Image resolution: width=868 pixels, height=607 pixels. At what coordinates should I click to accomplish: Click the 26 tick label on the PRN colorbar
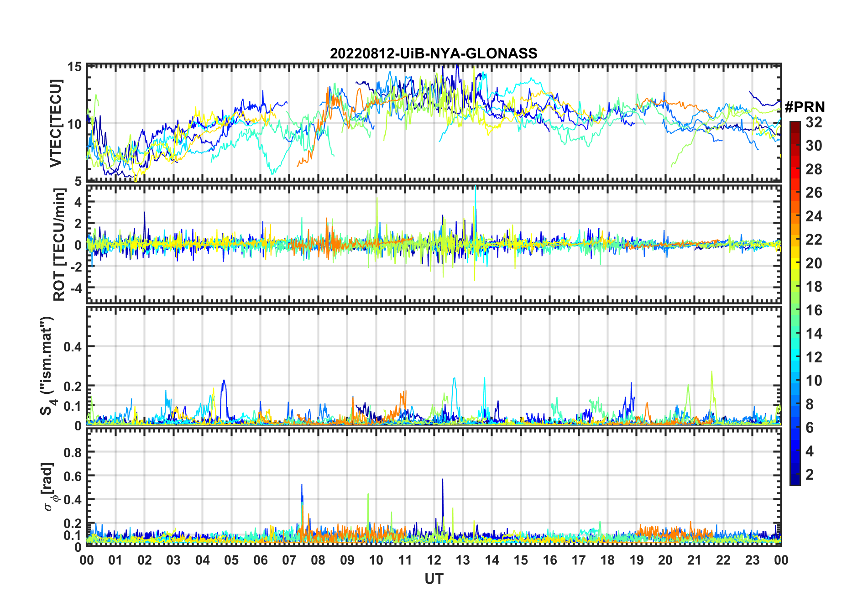click(814, 193)
